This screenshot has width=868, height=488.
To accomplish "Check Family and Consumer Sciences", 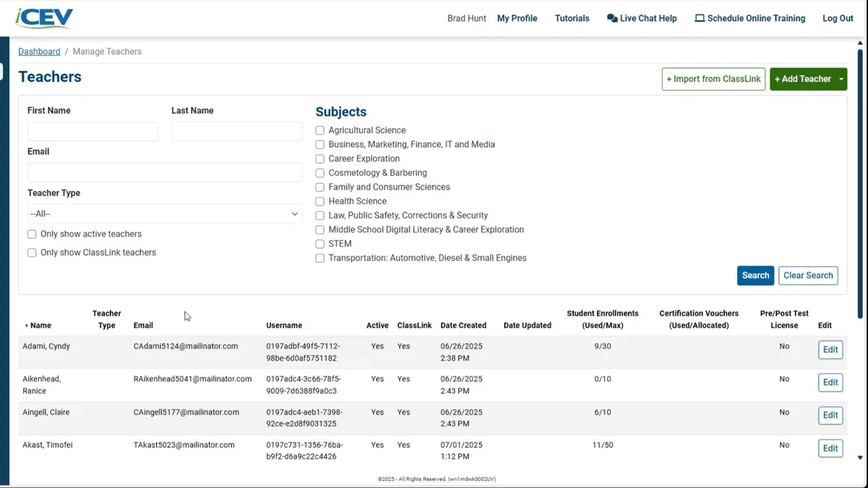I will point(320,187).
